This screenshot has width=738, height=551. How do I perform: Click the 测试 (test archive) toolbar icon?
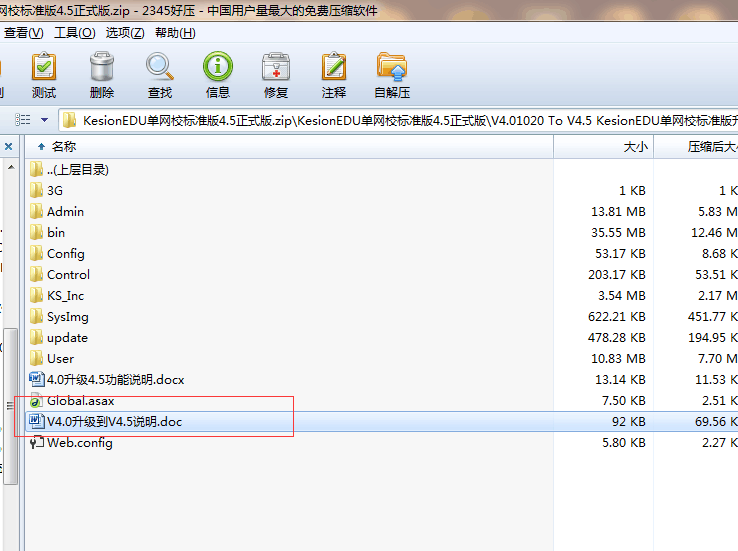coord(44,76)
